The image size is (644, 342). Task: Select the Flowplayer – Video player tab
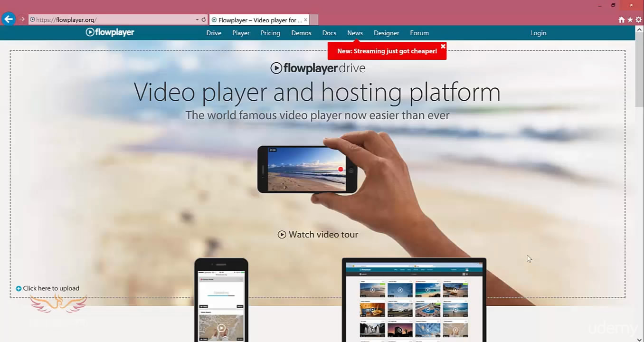click(x=259, y=20)
